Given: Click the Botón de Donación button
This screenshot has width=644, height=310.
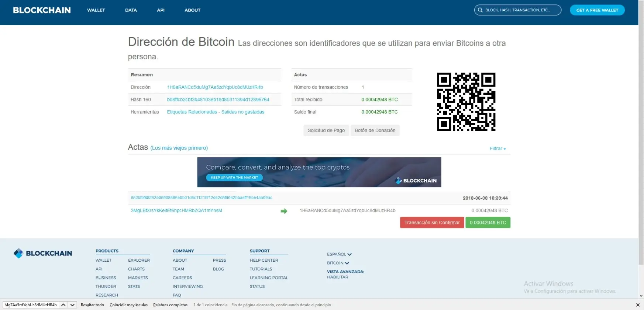Looking at the screenshot, I should point(375,130).
